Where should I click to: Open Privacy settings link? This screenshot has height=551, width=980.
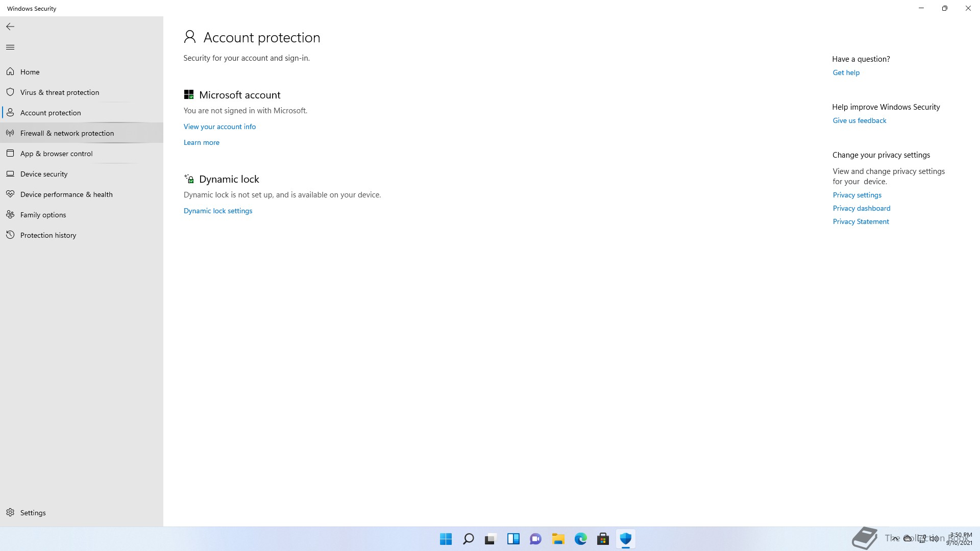pyautogui.click(x=857, y=195)
